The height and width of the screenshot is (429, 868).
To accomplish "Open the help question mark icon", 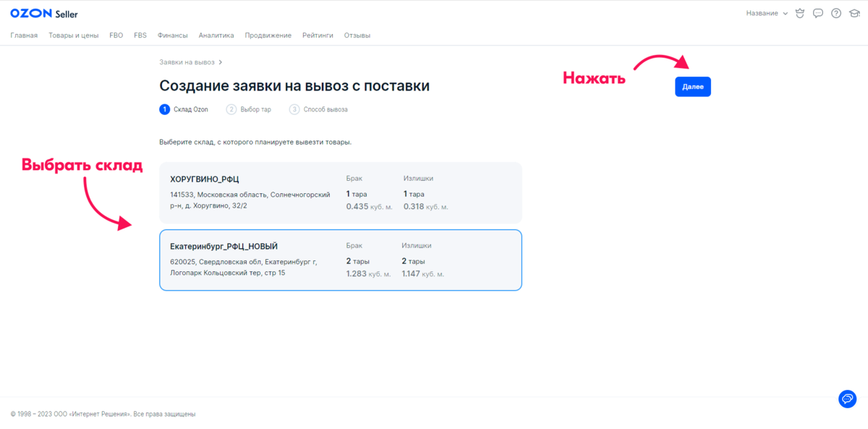I will [836, 13].
